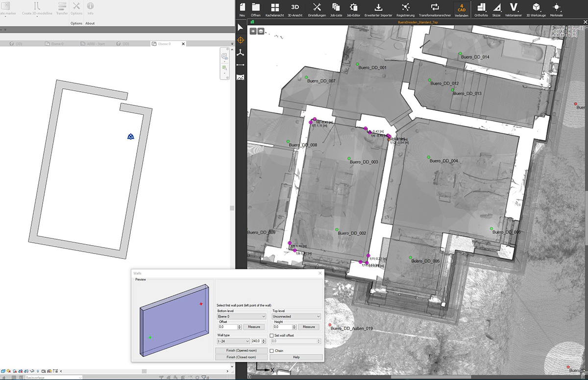588x380 pixels.
Task: Open the Einstellungen (settings) tool
Action: [317, 8]
